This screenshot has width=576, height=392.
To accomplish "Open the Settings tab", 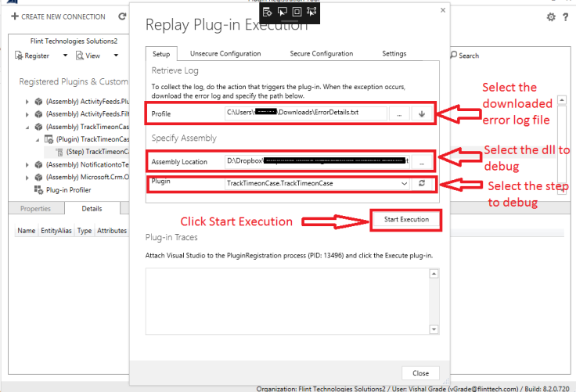I will 394,54.
